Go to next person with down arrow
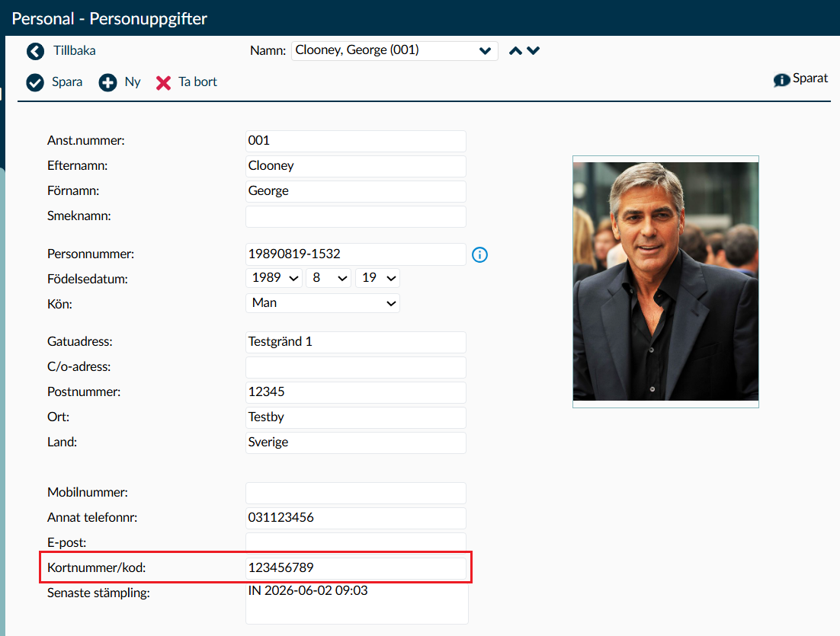Viewport: 840px width, 636px height. [x=533, y=50]
